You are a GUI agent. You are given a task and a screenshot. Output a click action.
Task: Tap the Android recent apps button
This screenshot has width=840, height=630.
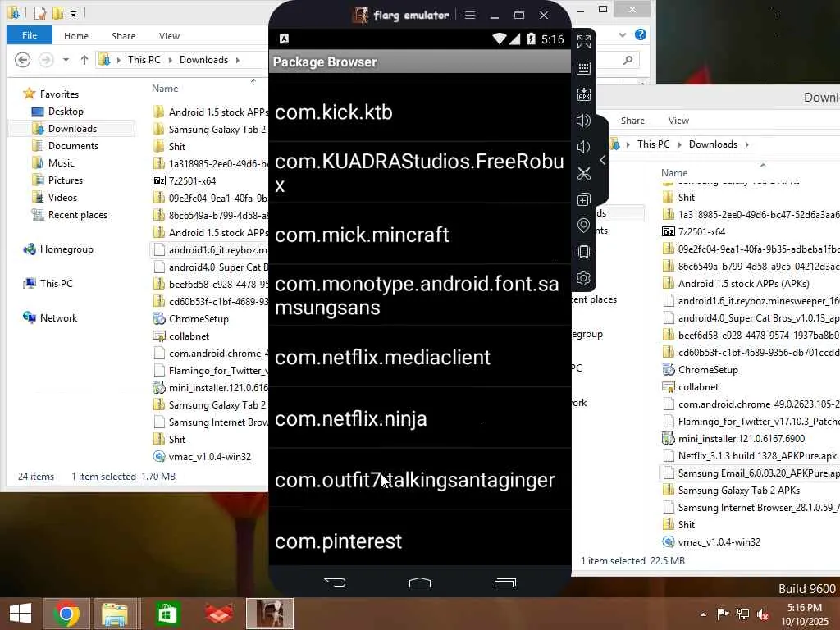tap(505, 582)
